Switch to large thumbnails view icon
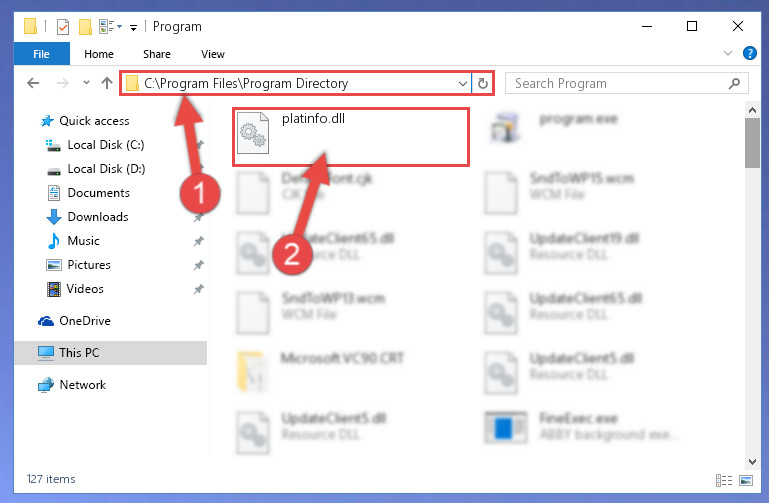 [746, 480]
